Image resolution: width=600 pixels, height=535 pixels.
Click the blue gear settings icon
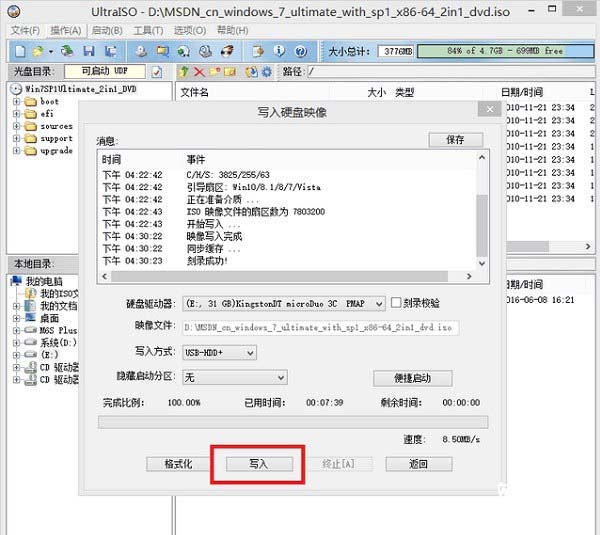click(266, 72)
